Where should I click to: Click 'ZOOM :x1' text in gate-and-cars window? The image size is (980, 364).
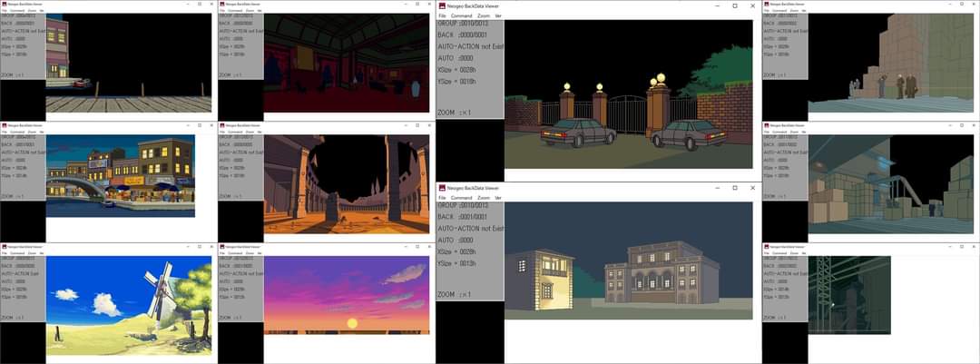(454, 113)
